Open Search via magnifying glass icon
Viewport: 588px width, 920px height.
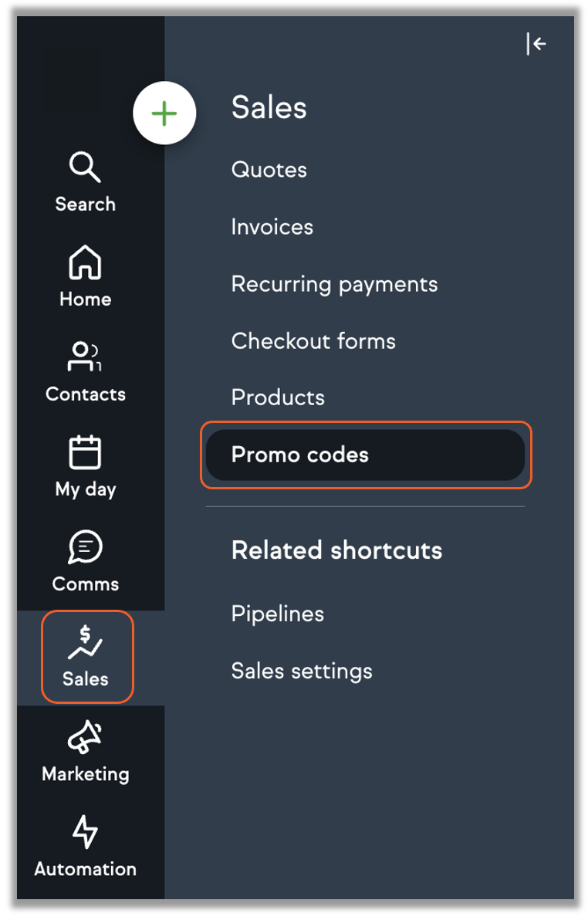85,167
